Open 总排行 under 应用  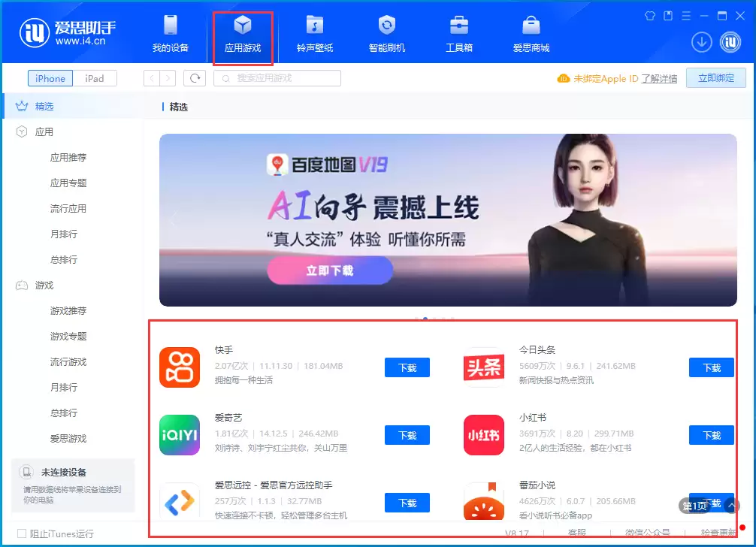pyautogui.click(x=64, y=259)
